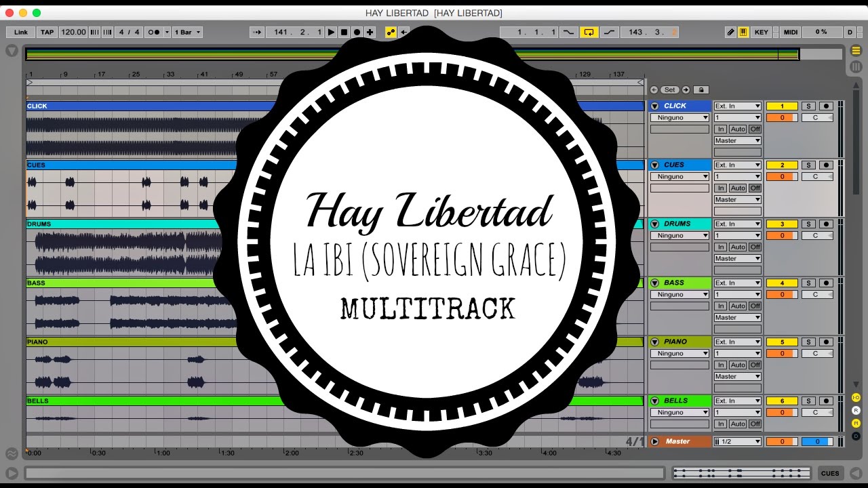Arm recording on the PIANO track
Image resolution: width=868 pixels, height=488 pixels.
[x=826, y=342]
